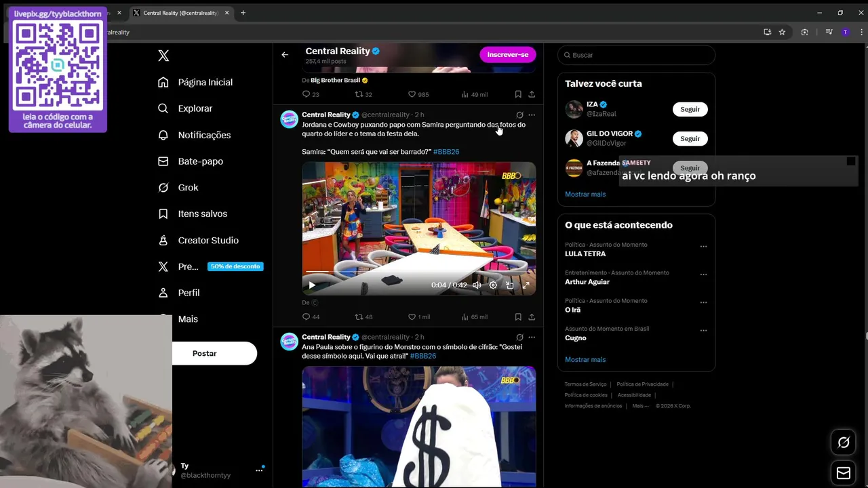Viewport: 868px width, 488px height.
Task: Repost the post with 48 reposts
Action: point(364,317)
